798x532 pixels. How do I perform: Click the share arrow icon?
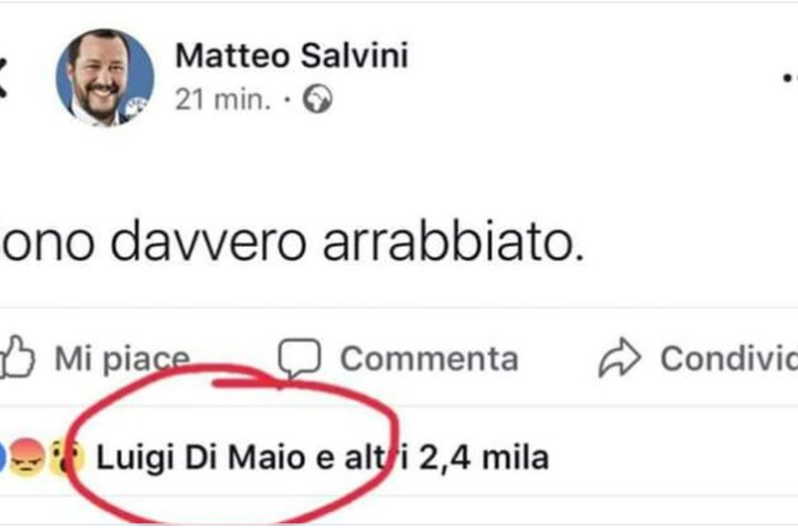[619, 358]
